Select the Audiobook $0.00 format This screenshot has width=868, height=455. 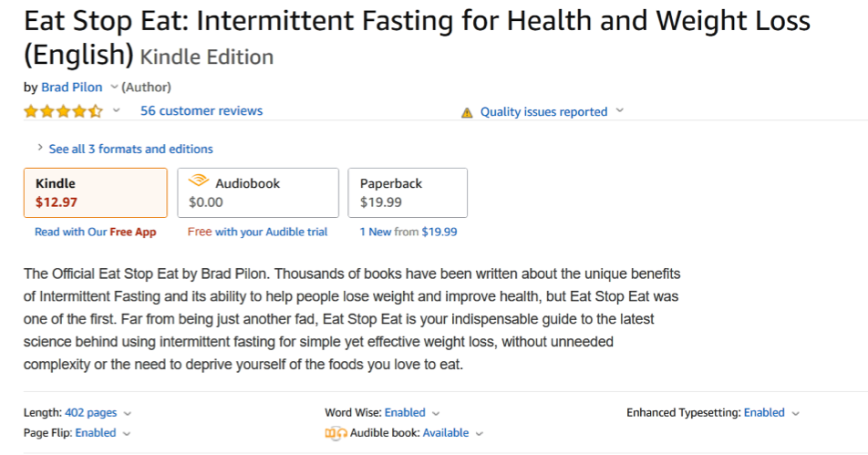coord(258,192)
